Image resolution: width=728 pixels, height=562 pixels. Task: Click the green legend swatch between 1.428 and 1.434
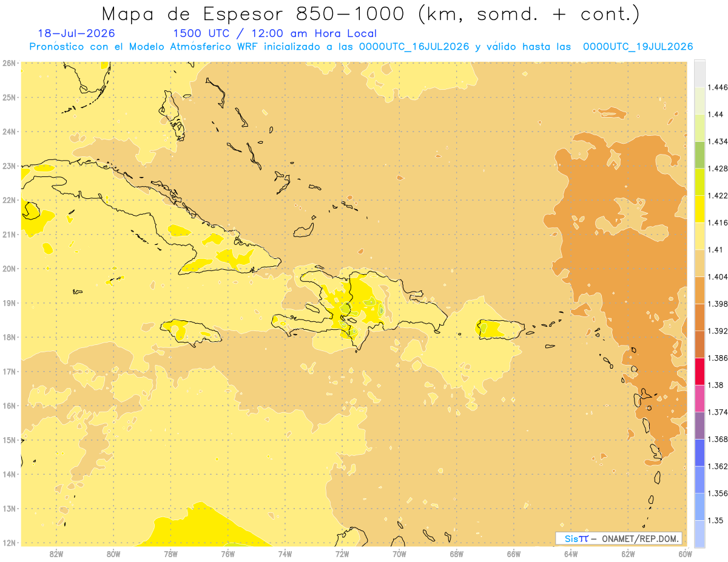[x=700, y=155]
